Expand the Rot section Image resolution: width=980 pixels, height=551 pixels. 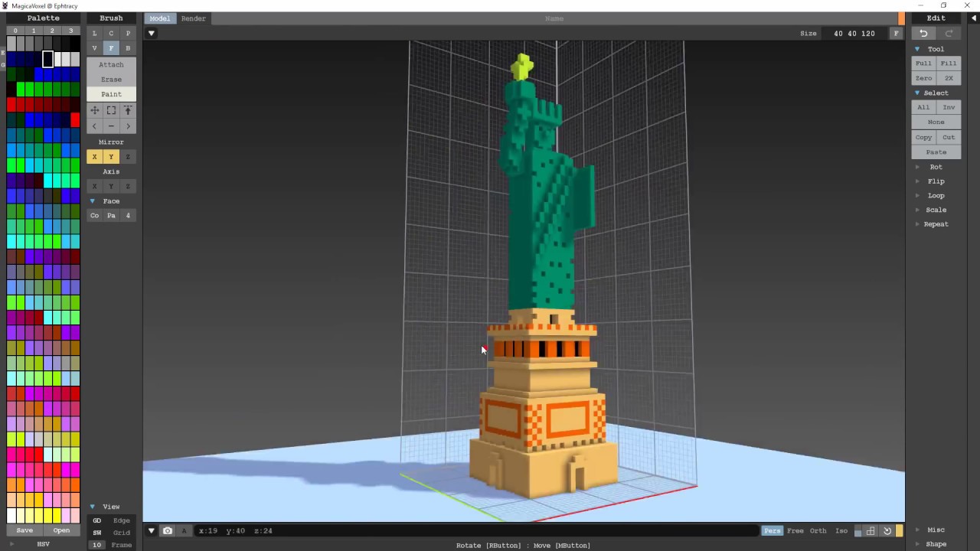[x=917, y=167]
